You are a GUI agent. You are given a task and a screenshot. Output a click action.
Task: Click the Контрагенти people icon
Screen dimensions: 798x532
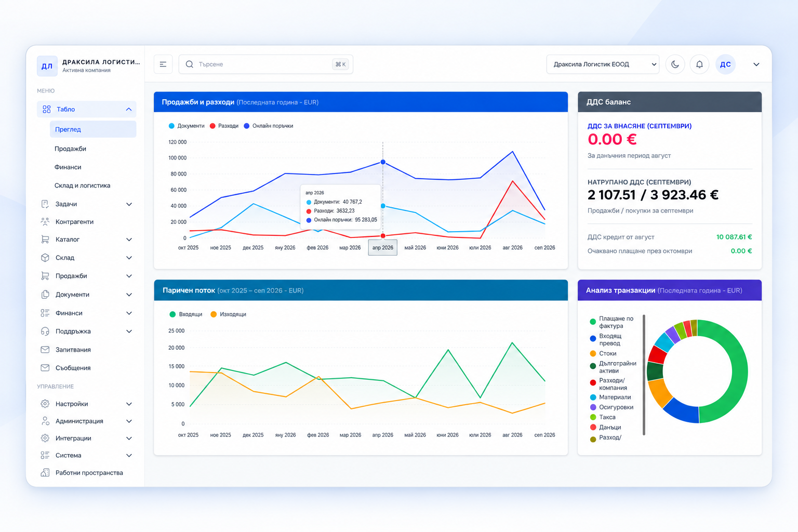(45, 222)
